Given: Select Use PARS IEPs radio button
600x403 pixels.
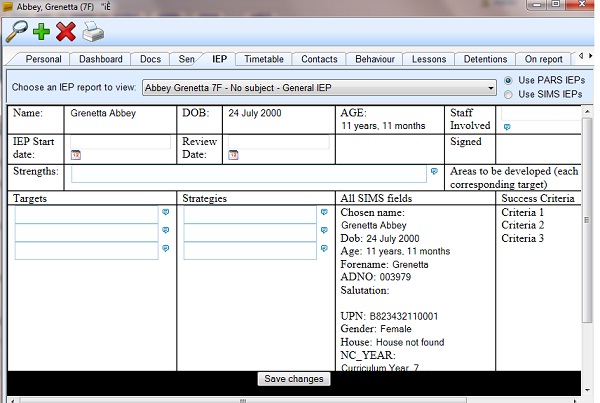Looking at the screenshot, I should (x=508, y=80).
